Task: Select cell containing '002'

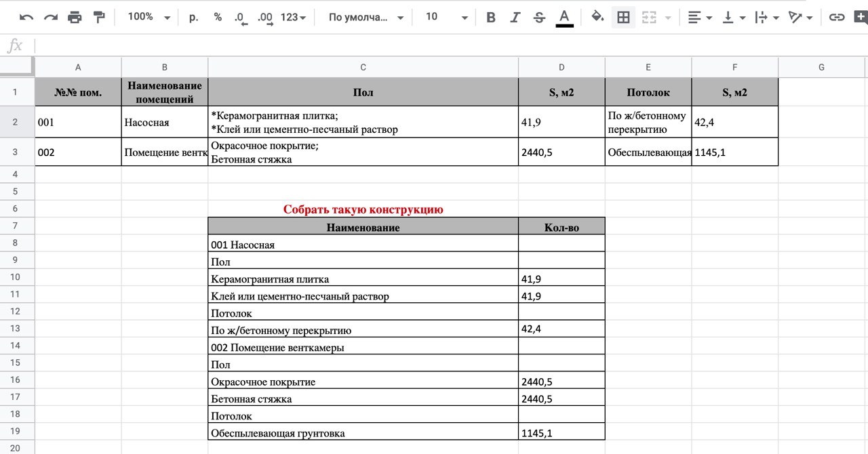Action: (78, 152)
